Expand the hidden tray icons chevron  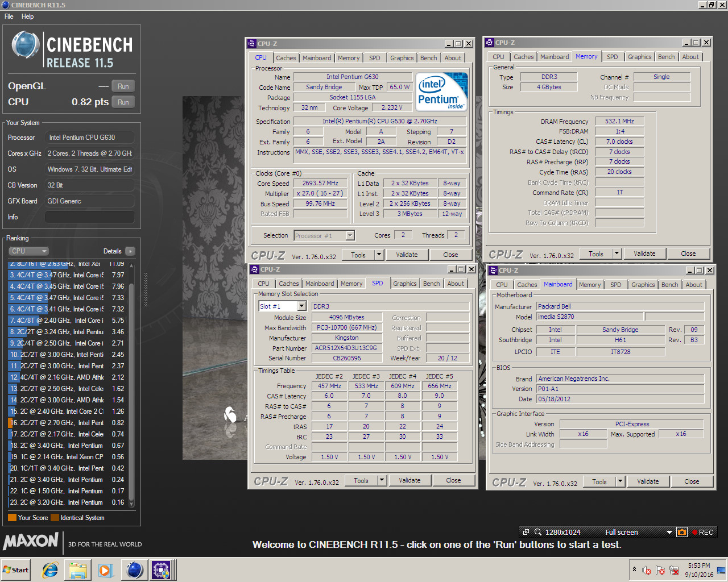pyautogui.click(x=634, y=569)
